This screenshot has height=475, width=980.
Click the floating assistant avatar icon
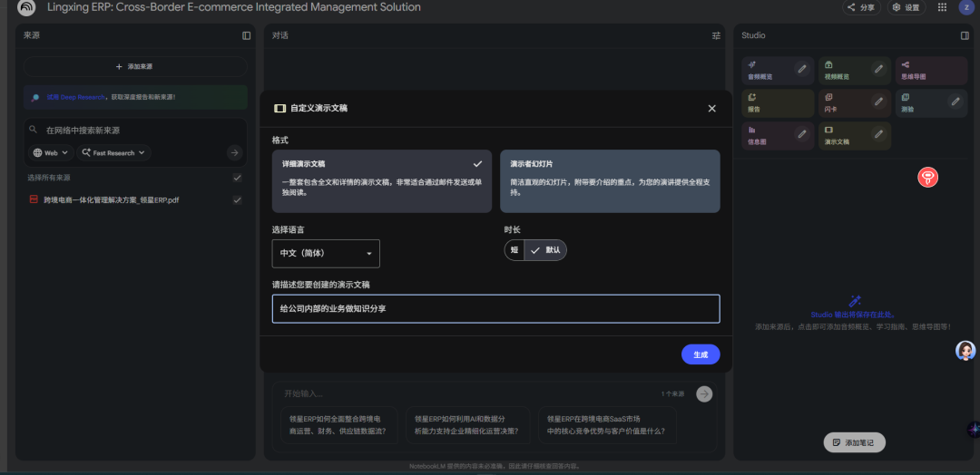coord(965,351)
